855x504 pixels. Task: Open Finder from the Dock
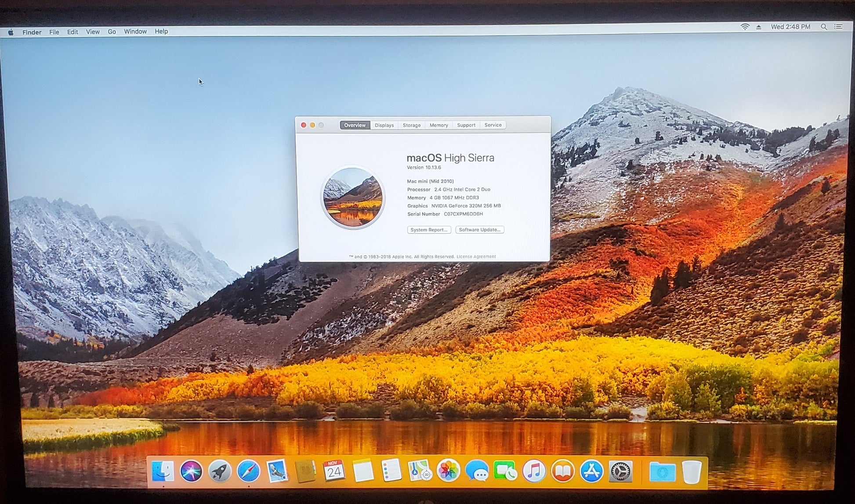[163, 472]
